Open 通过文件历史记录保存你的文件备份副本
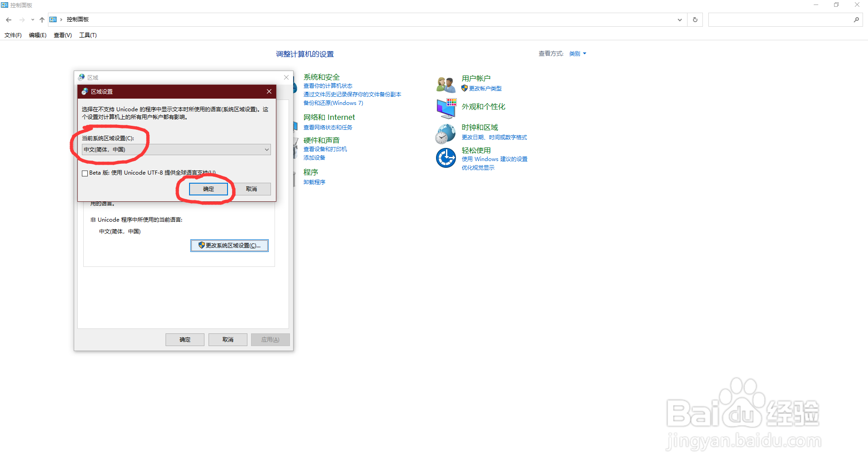Viewport: 868px width, 470px height. coord(352,95)
